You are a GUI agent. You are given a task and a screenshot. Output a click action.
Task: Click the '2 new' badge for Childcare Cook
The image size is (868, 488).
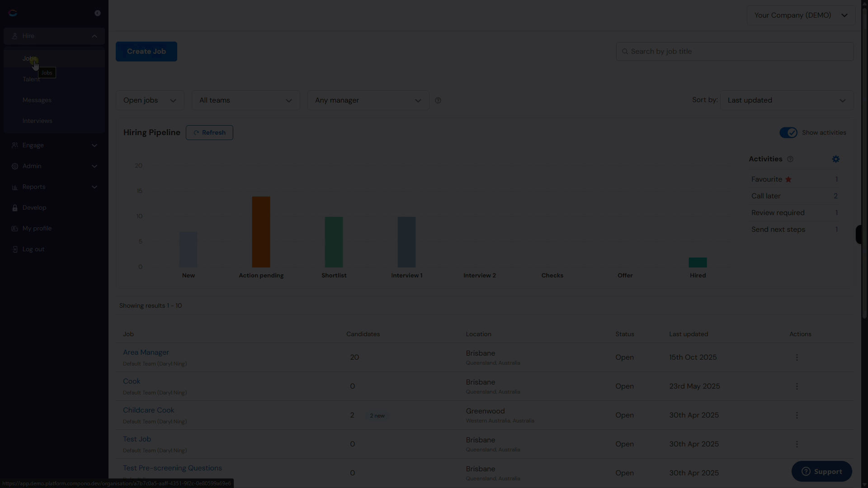377,416
